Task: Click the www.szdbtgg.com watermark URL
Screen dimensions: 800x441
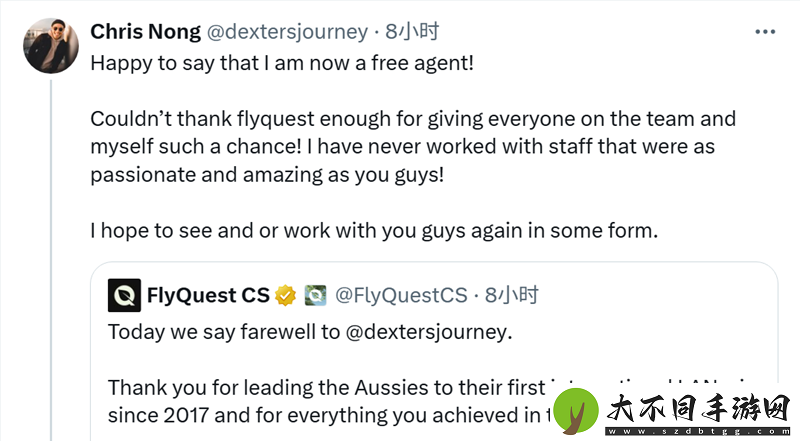Action: point(698,431)
